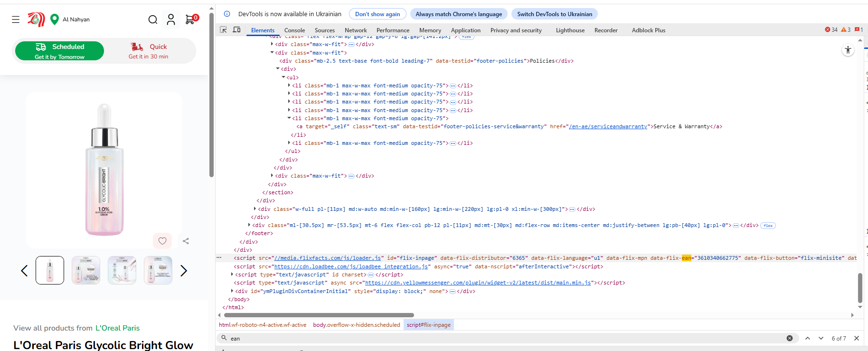Close the DevTools search bar
868x351 pixels.
click(857, 338)
